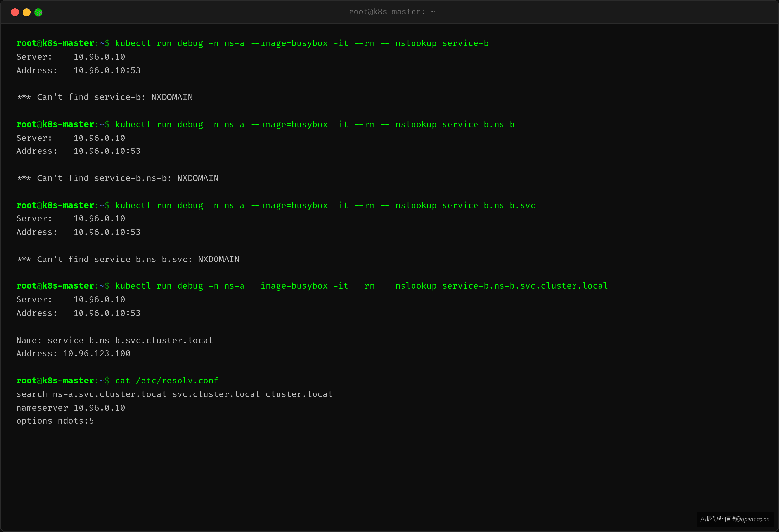Click the last 'Address: 10.96.0.10:53' line above Name
Image resolution: width=779 pixels, height=532 pixels.
(79, 313)
